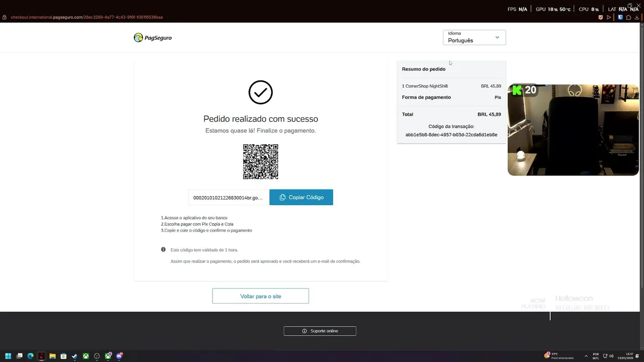Click 'Pix' payment method value
This screenshot has width=644, height=362.
(x=498, y=97)
